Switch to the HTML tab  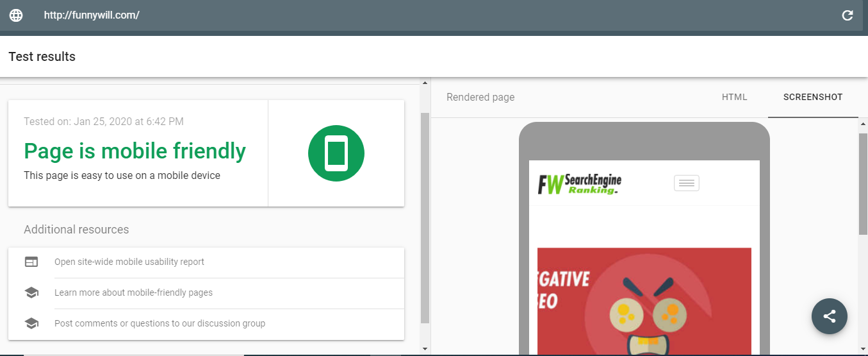click(735, 97)
